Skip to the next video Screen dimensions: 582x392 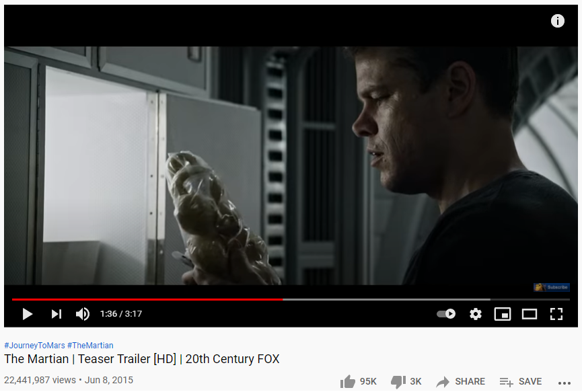[56, 314]
